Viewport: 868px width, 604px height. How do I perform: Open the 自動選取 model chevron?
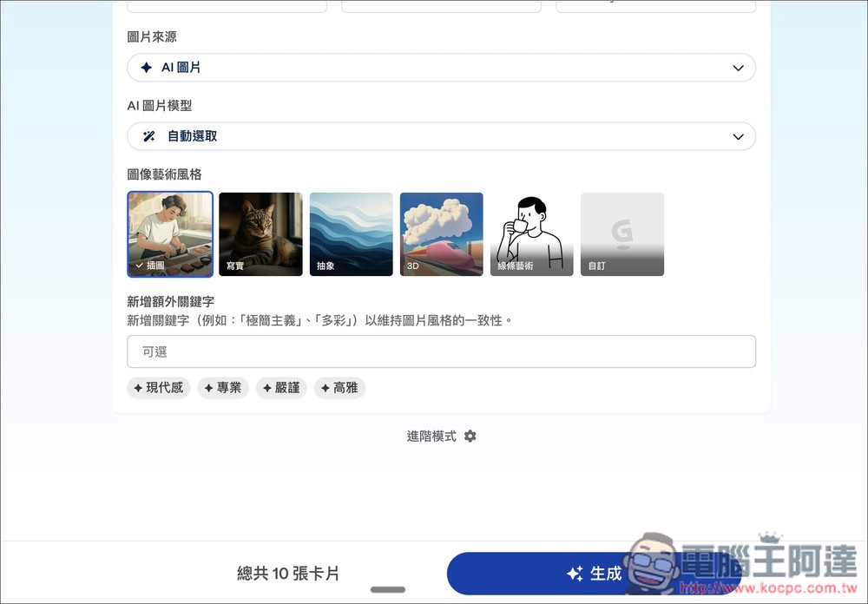tap(738, 136)
